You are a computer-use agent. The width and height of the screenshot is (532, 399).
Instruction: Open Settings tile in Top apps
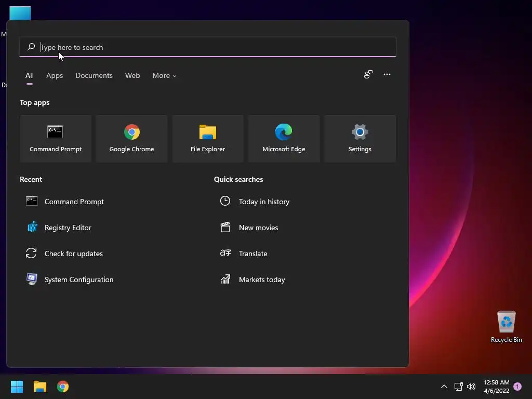point(360,138)
